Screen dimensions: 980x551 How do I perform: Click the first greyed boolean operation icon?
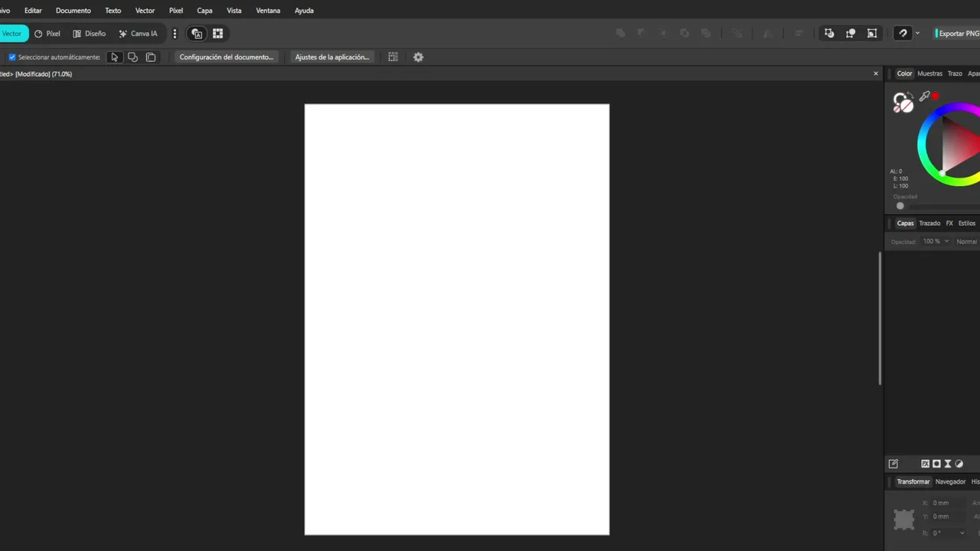pyautogui.click(x=620, y=34)
